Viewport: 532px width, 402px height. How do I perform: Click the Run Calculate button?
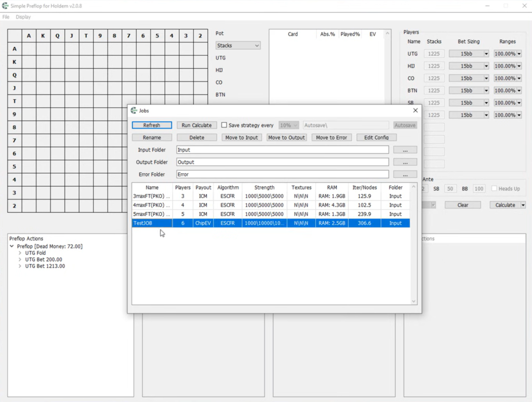pos(196,125)
